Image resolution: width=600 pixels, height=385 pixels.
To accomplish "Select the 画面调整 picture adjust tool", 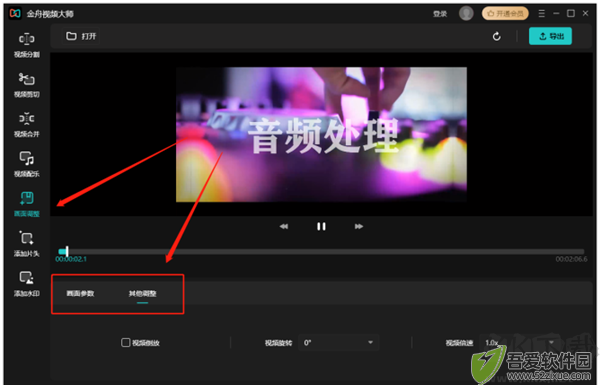I will (x=27, y=204).
